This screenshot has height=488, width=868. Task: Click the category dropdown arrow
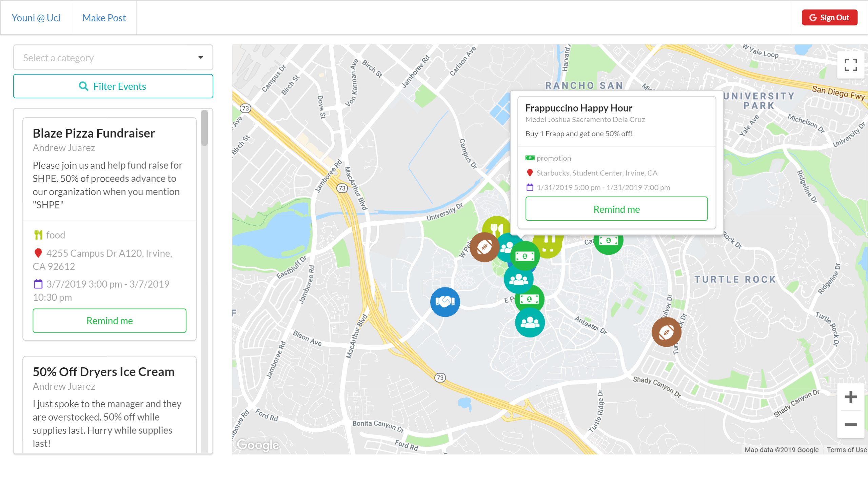click(x=201, y=58)
